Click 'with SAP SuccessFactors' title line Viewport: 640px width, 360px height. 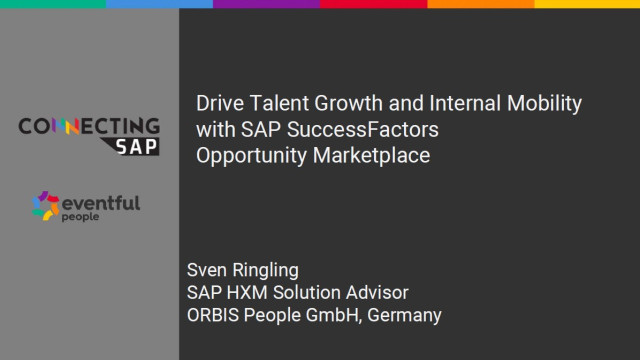(x=317, y=129)
